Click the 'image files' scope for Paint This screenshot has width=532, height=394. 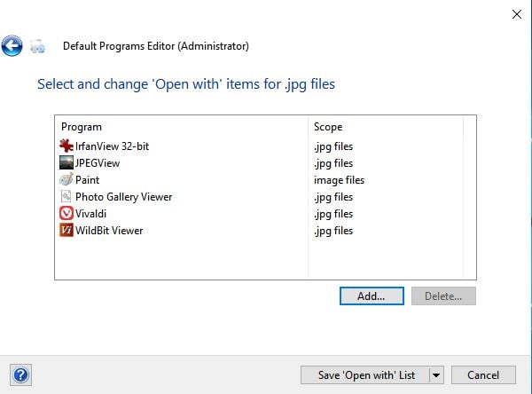[339, 180]
